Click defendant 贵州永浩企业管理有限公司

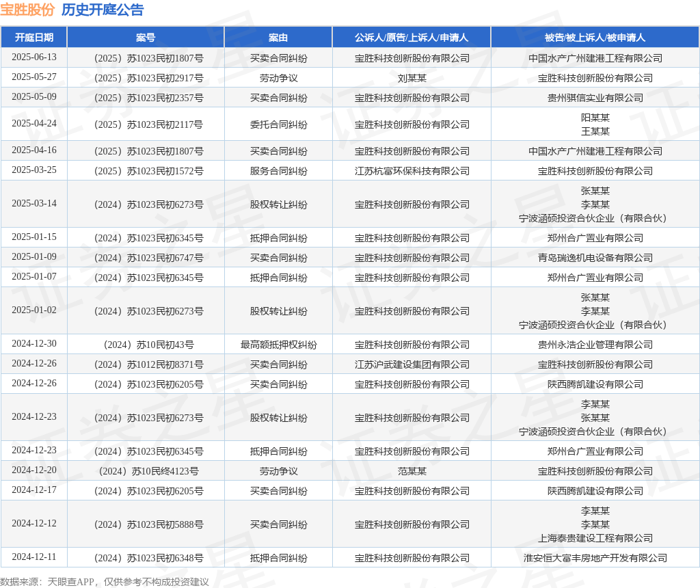coord(595,345)
